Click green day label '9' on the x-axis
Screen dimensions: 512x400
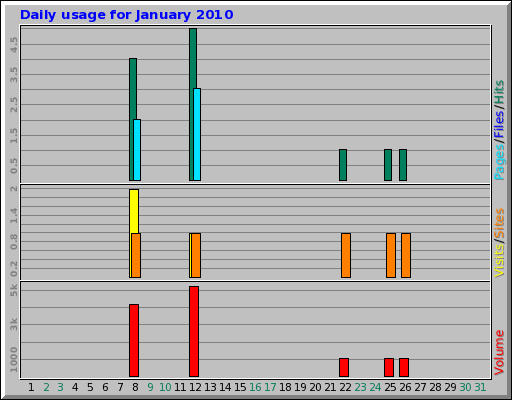[x=150, y=387]
